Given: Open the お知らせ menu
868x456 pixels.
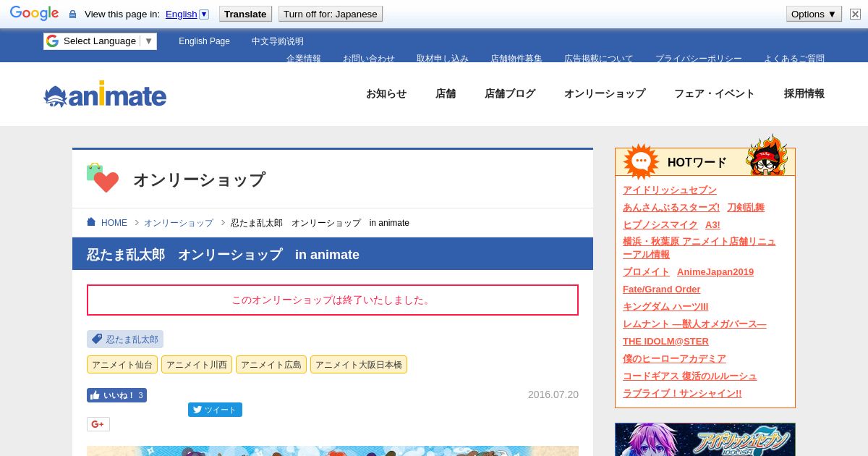Looking at the screenshot, I should [386, 93].
